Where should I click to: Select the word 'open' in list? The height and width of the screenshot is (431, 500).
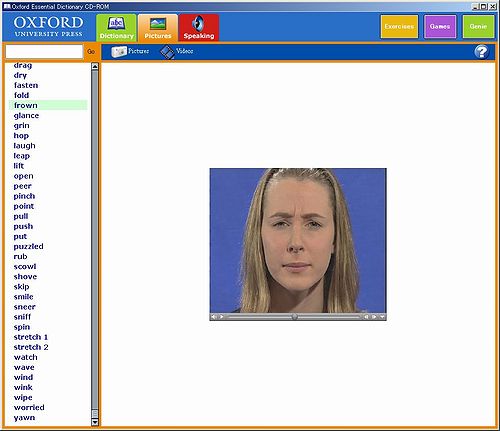23,176
